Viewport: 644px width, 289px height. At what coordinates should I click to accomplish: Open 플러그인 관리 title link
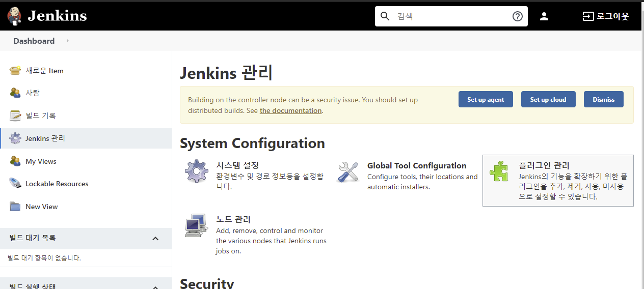pyautogui.click(x=544, y=165)
